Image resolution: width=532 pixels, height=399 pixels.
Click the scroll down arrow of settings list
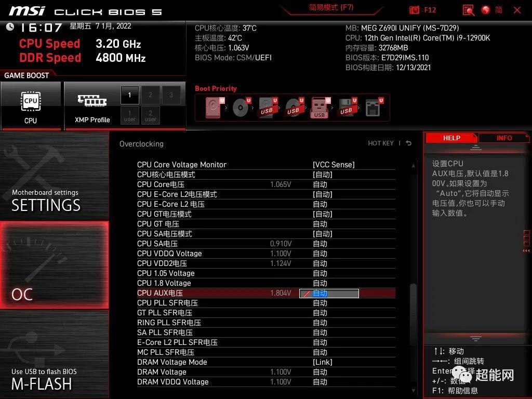click(x=413, y=391)
